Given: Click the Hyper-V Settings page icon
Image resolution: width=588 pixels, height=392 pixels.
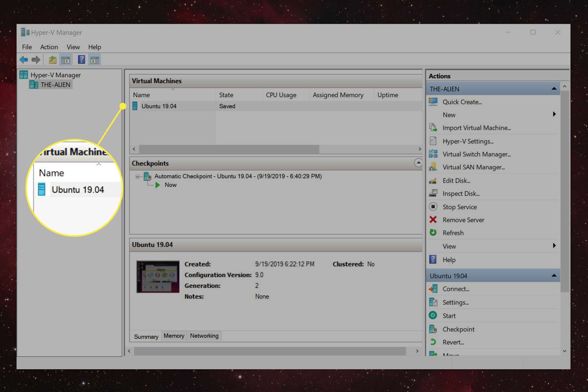Looking at the screenshot, I should [x=433, y=141].
